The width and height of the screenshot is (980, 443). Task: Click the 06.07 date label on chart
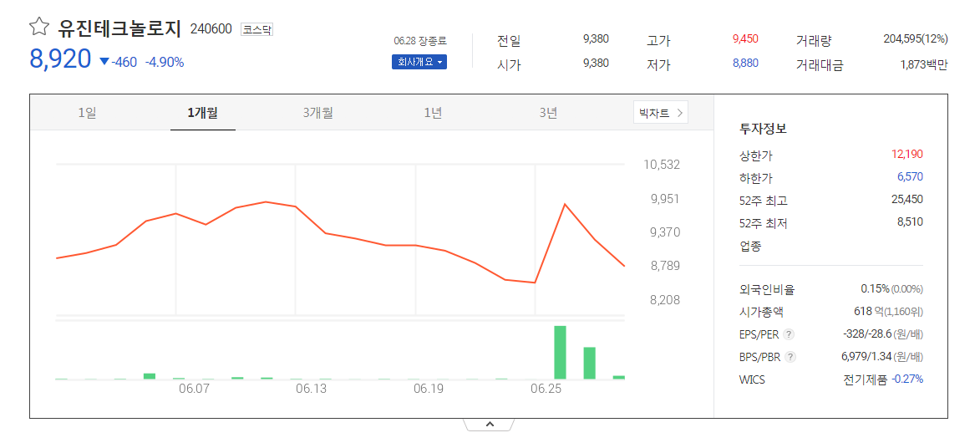(194, 389)
